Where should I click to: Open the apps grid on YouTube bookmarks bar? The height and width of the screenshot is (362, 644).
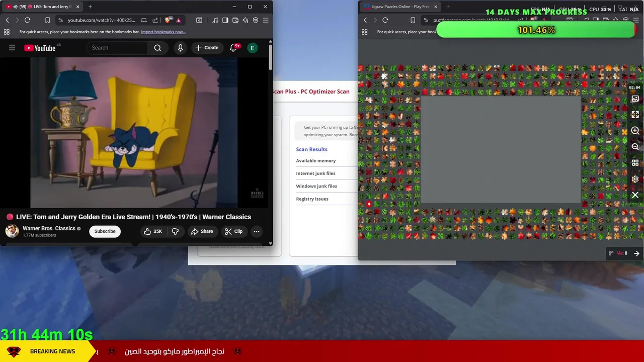point(7,32)
